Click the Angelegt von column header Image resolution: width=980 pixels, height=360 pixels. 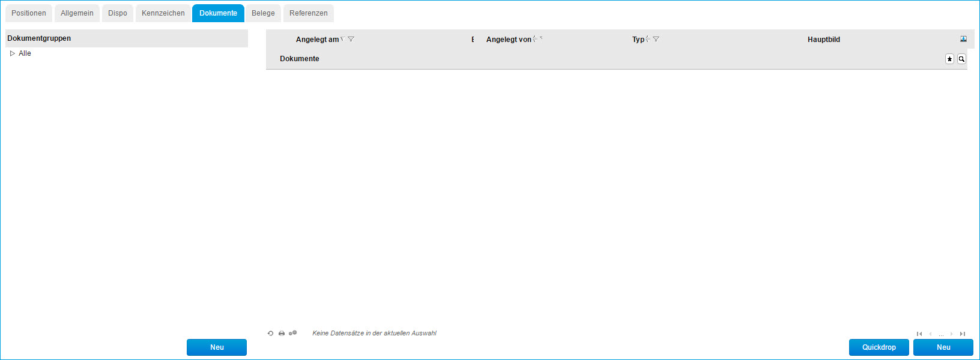[509, 40]
